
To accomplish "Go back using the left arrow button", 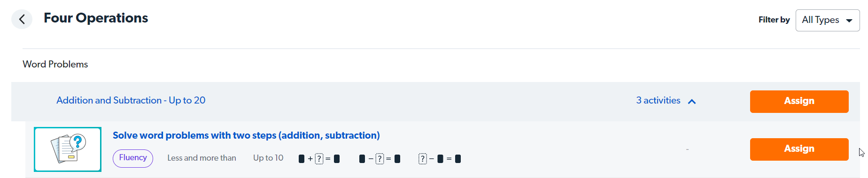I will [x=22, y=19].
